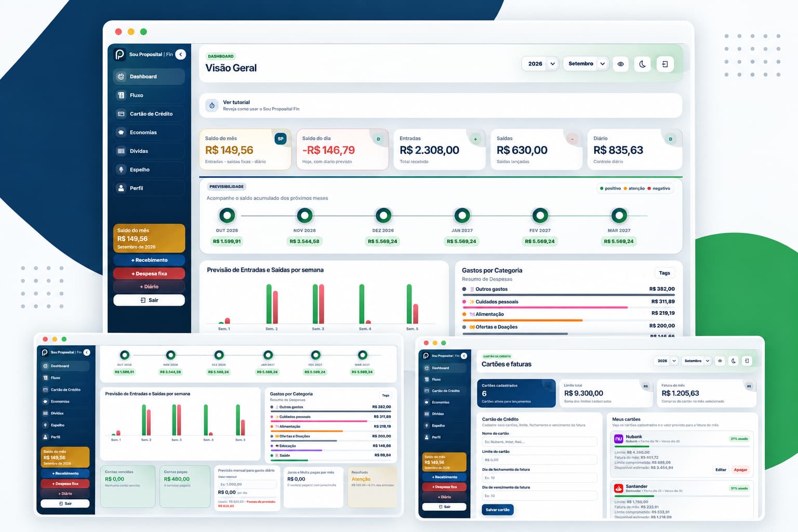Collapse main sidebar with chevron button

click(181, 54)
